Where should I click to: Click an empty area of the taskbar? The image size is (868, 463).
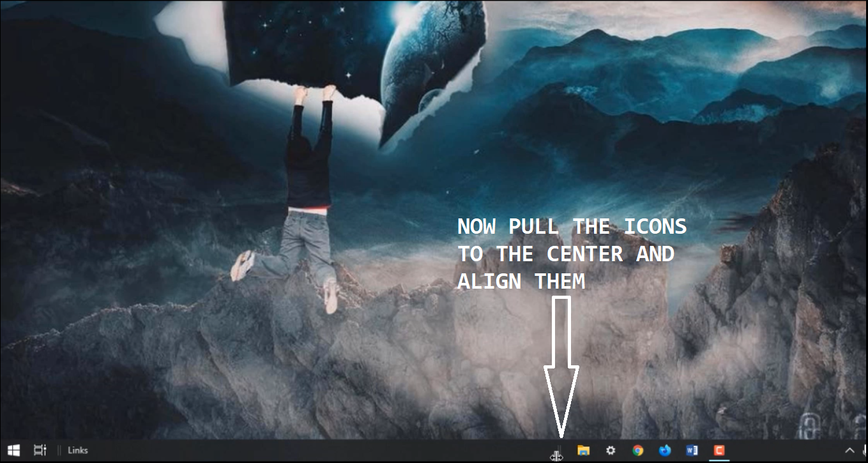click(319, 450)
